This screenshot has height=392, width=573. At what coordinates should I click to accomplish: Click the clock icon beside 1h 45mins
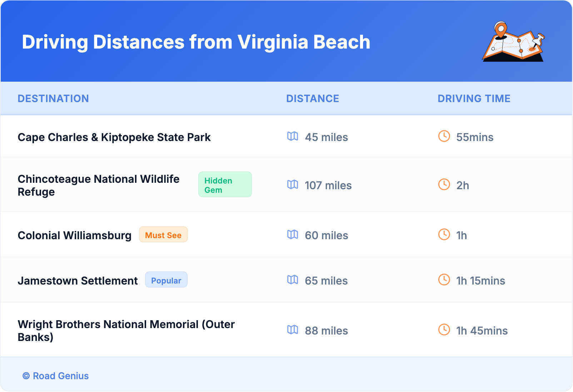pyautogui.click(x=444, y=330)
